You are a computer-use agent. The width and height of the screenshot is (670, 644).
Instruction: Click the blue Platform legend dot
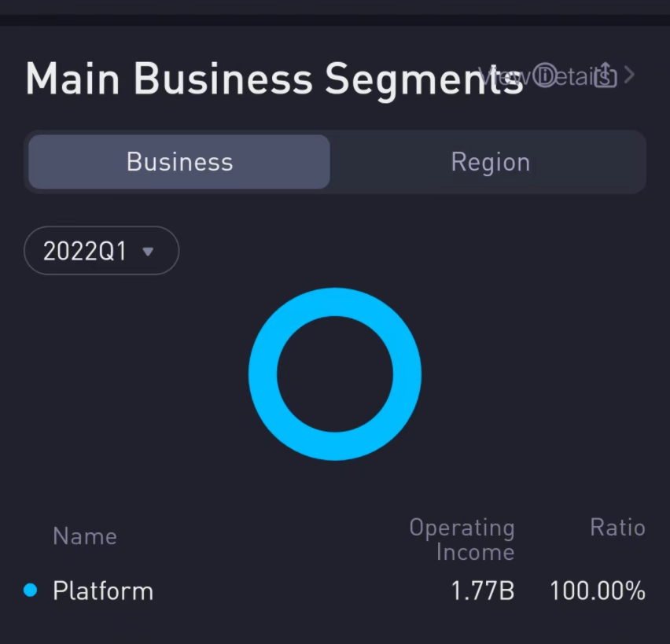click(x=31, y=590)
